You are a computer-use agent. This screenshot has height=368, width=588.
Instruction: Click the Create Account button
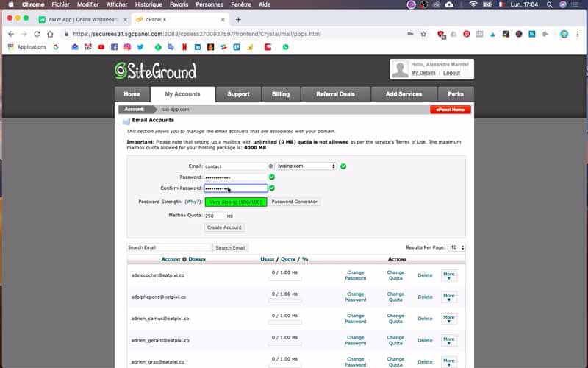click(x=224, y=227)
